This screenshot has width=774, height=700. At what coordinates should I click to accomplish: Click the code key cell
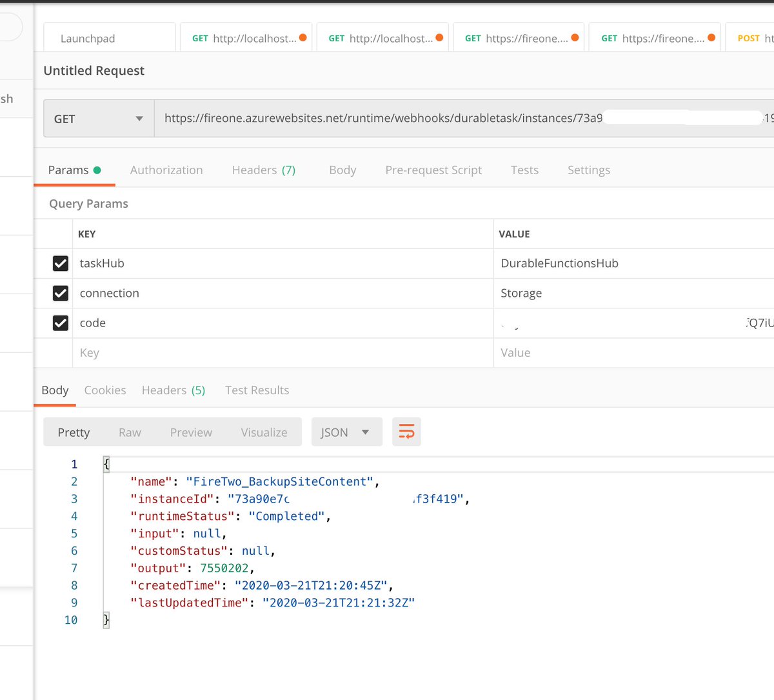[x=283, y=323]
